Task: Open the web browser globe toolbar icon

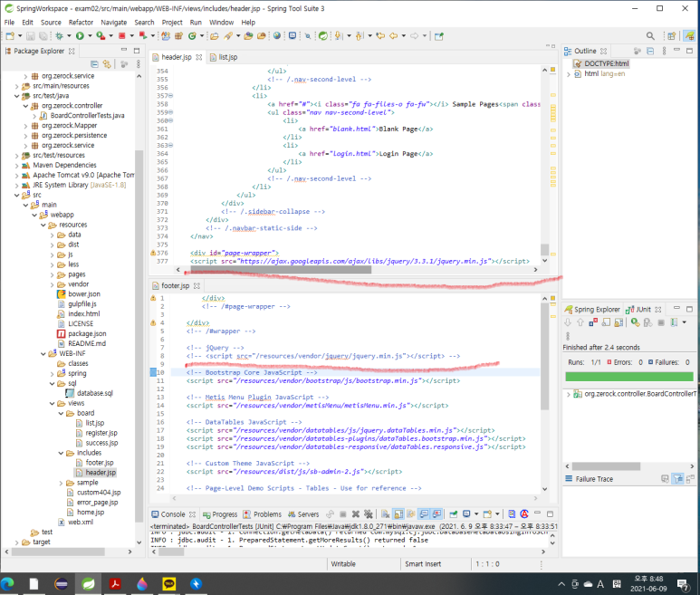Action: [x=277, y=36]
